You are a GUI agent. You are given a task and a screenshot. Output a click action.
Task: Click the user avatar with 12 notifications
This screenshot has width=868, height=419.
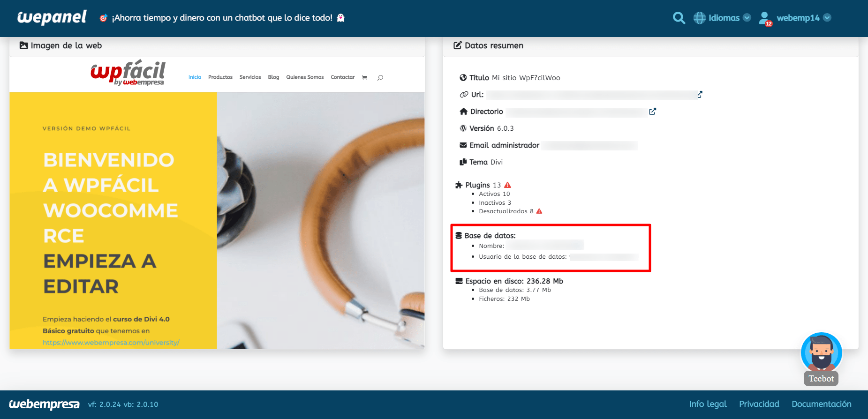coord(765,18)
